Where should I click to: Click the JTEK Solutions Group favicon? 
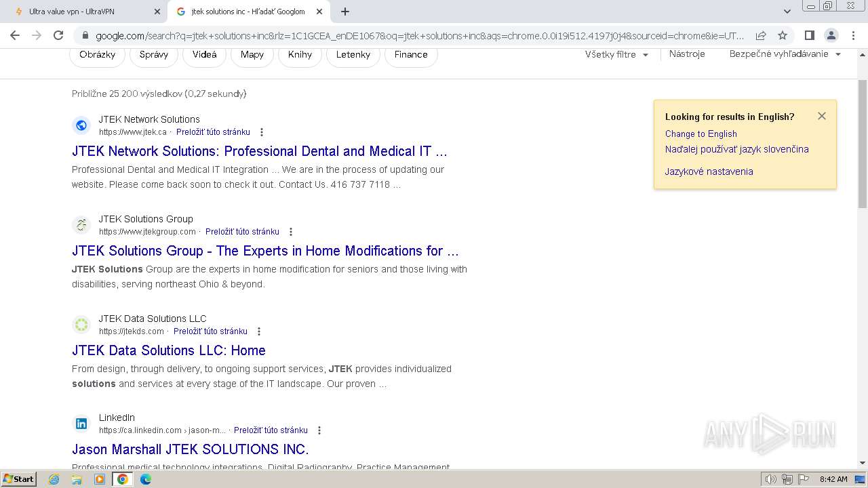[x=81, y=225]
